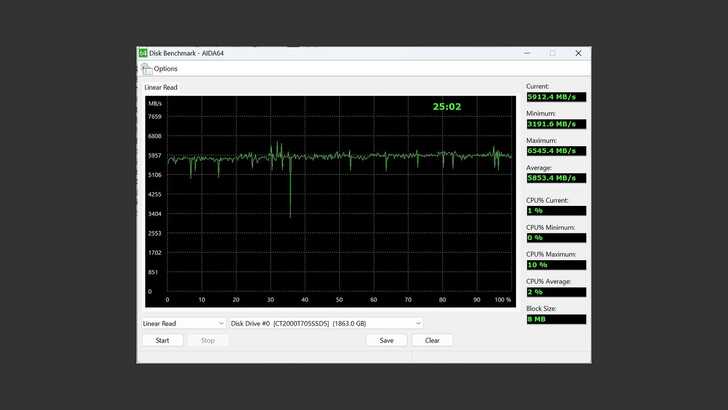This screenshot has width=728, height=410.
Task: Click the CPU% Current value box
Action: point(556,211)
